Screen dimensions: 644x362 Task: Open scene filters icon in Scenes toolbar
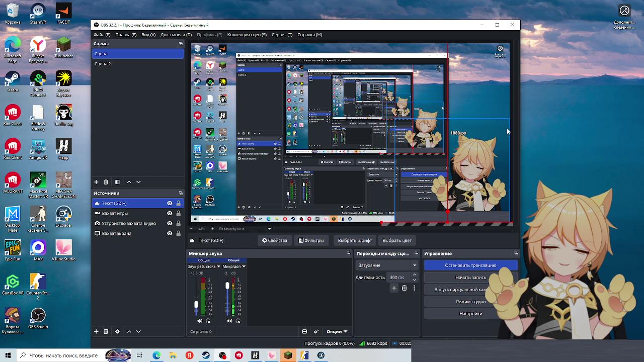(117, 182)
